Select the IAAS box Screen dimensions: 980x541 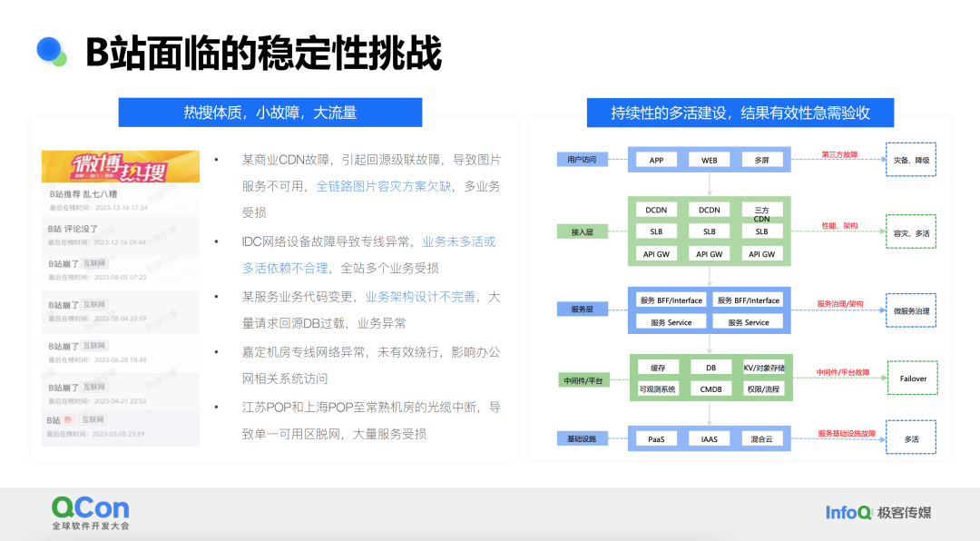click(710, 439)
